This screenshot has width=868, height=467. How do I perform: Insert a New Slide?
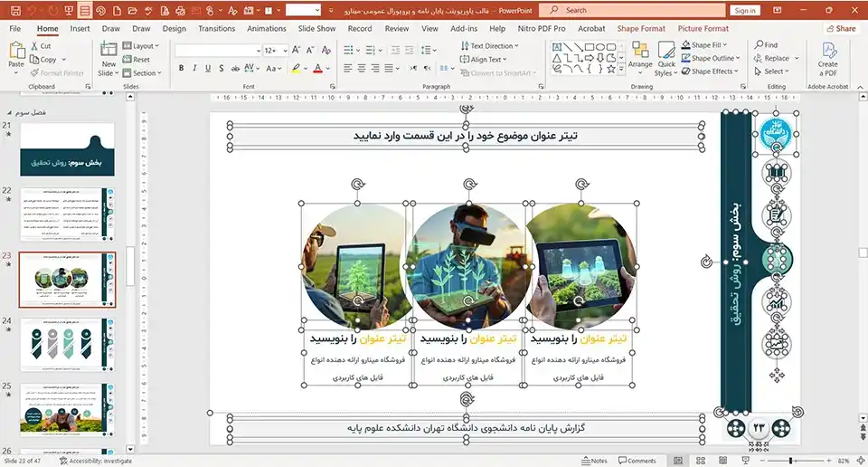tap(108, 59)
